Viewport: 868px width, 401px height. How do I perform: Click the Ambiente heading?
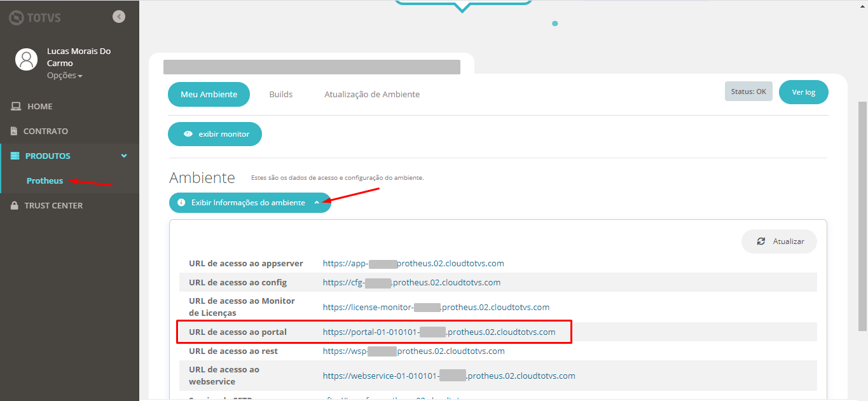[202, 177]
